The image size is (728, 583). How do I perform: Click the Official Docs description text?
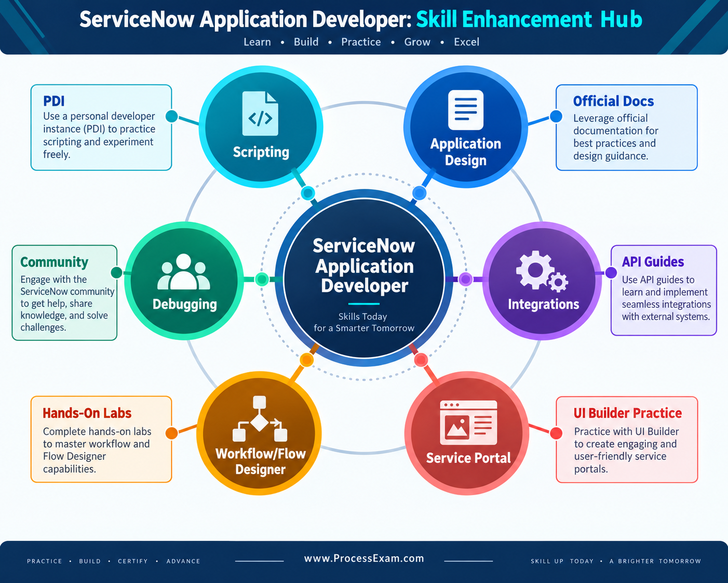615,137
